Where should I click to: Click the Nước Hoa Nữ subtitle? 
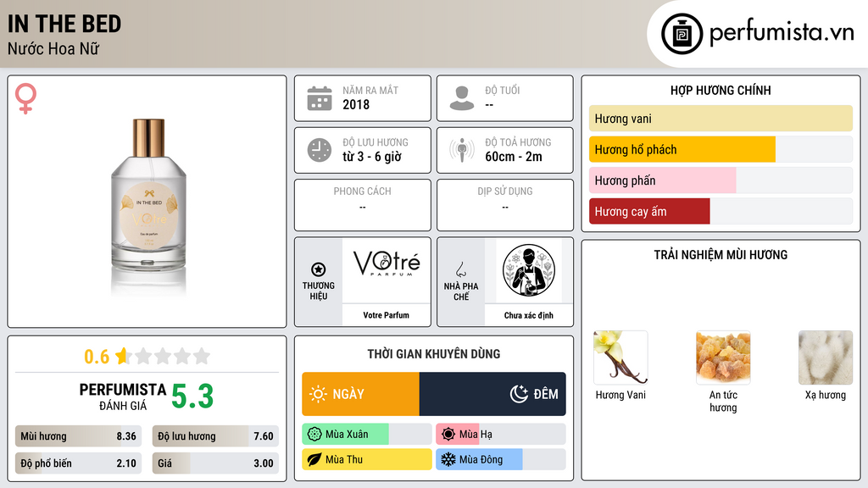[53, 48]
